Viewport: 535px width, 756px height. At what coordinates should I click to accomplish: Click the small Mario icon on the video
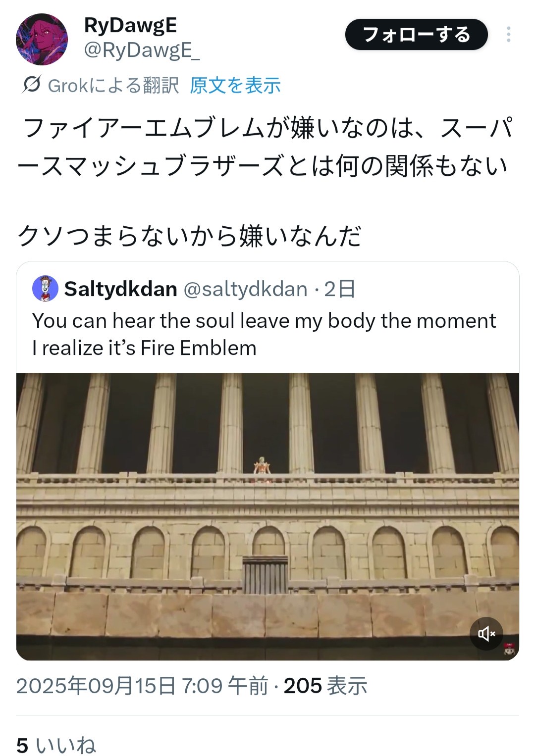pyautogui.click(x=509, y=649)
